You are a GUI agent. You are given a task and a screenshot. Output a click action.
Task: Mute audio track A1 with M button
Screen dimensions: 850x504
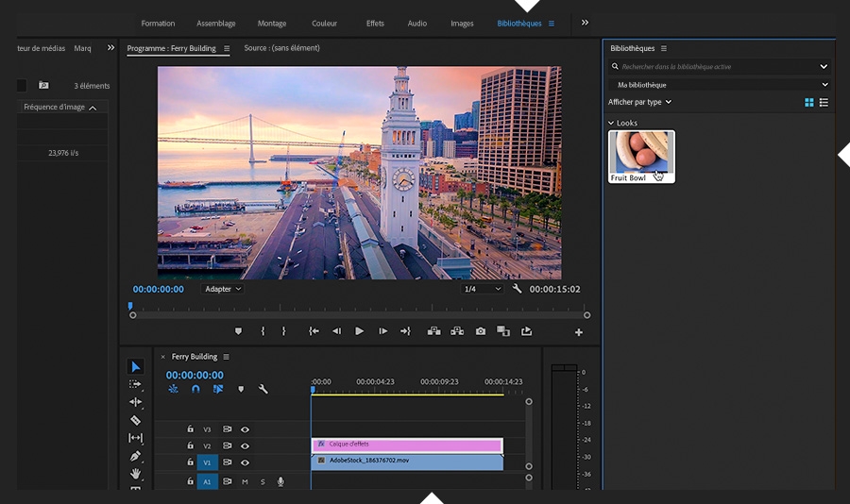click(x=245, y=481)
